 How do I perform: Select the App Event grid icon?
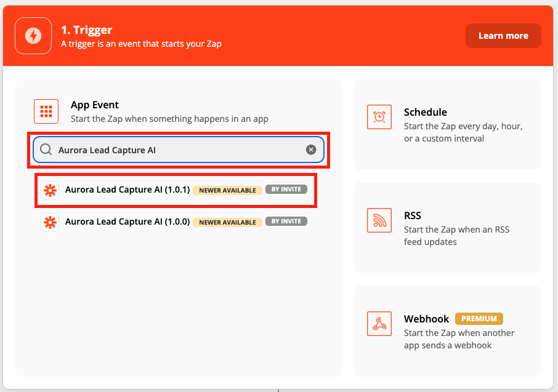tap(46, 111)
